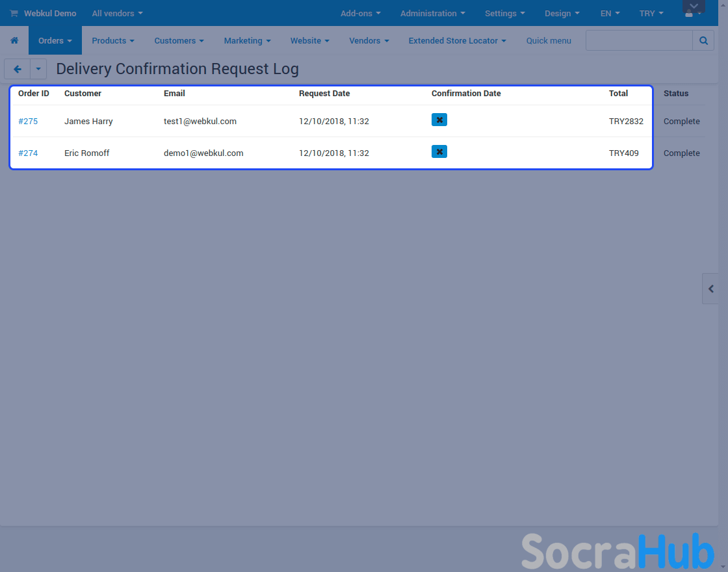Select customer name Eric Romoff
Image resolution: width=728 pixels, height=572 pixels.
pos(87,153)
